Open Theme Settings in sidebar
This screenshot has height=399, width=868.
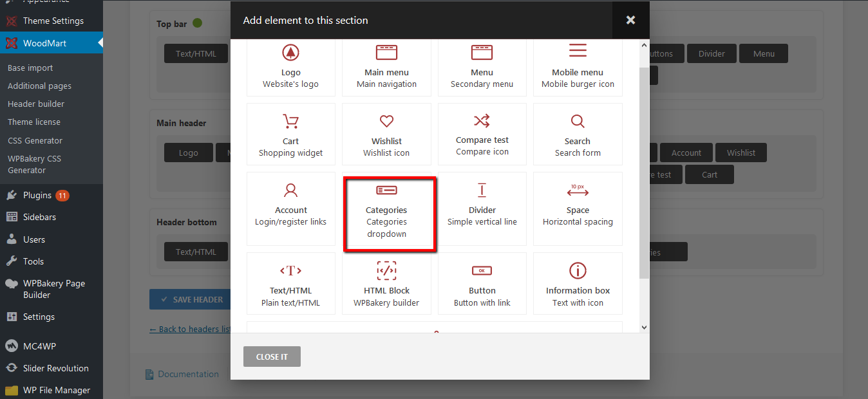[x=52, y=21]
